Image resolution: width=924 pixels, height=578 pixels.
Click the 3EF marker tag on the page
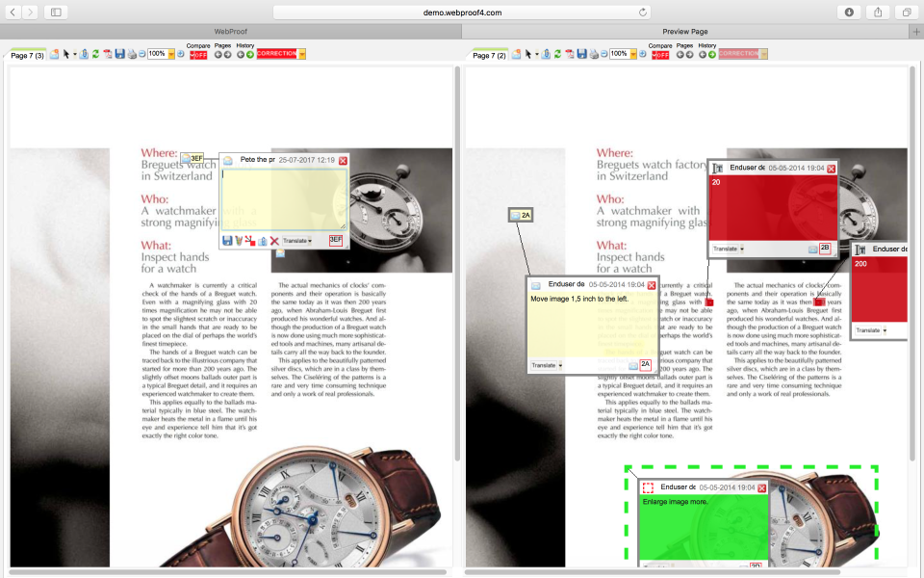(x=192, y=158)
